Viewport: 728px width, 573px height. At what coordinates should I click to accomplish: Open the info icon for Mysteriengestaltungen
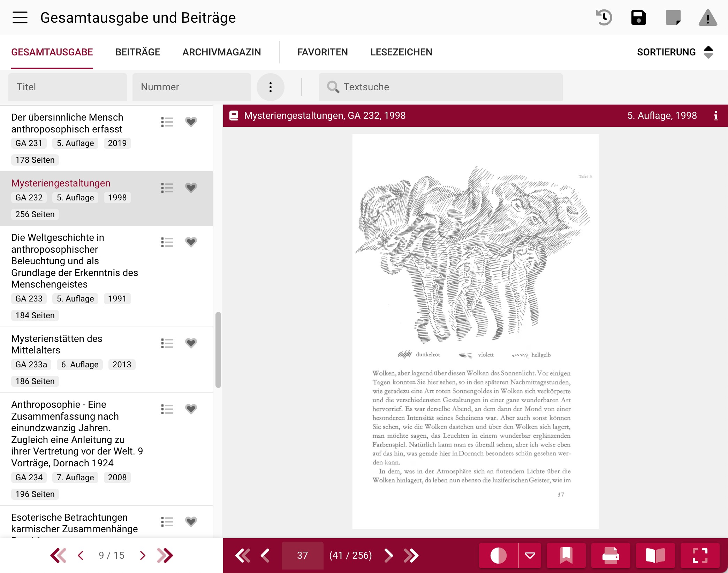coord(715,116)
